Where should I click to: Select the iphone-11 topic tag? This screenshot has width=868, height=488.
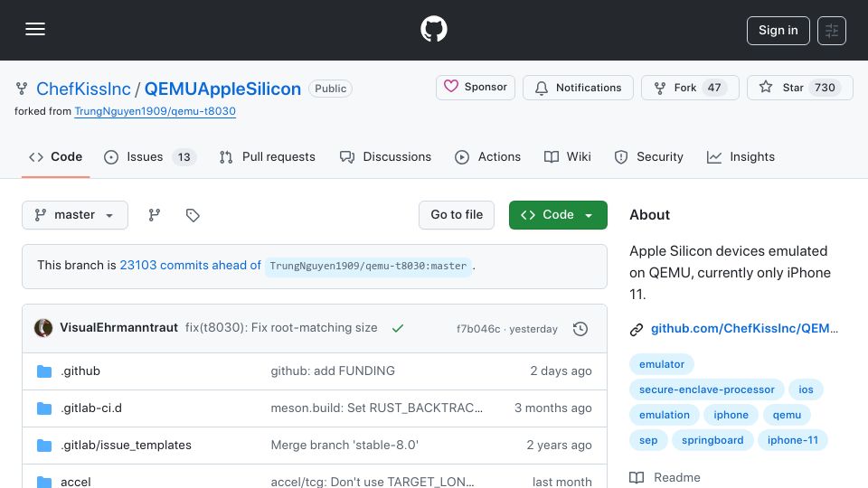click(792, 440)
